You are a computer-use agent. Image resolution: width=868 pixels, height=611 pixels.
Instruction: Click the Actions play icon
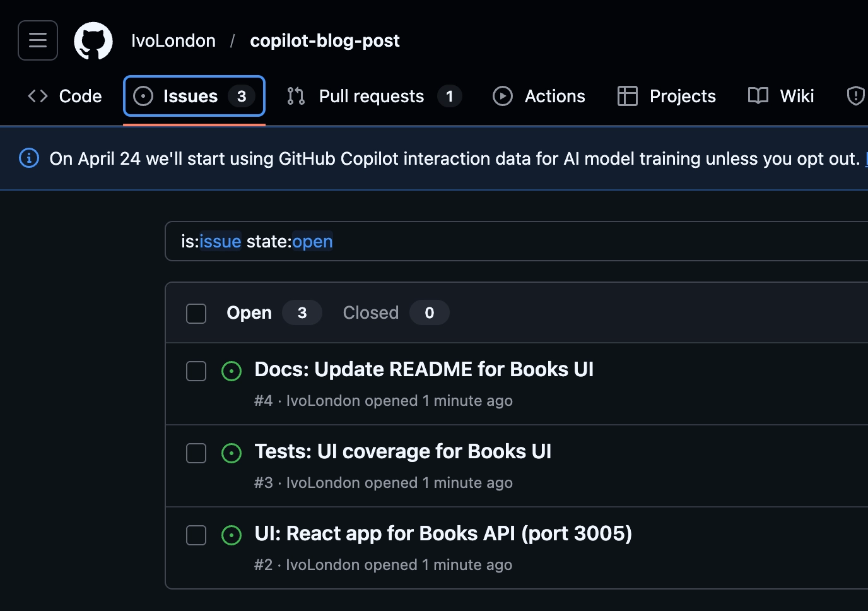pos(503,96)
